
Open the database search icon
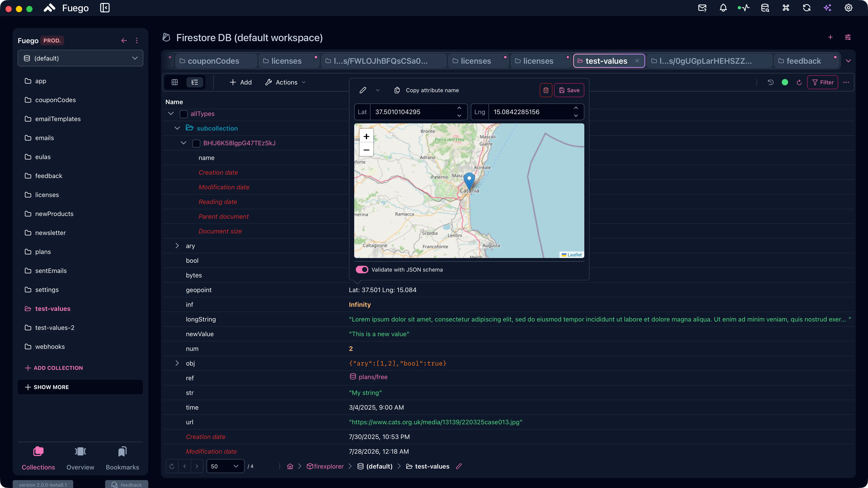pyautogui.click(x=765, y=8)
